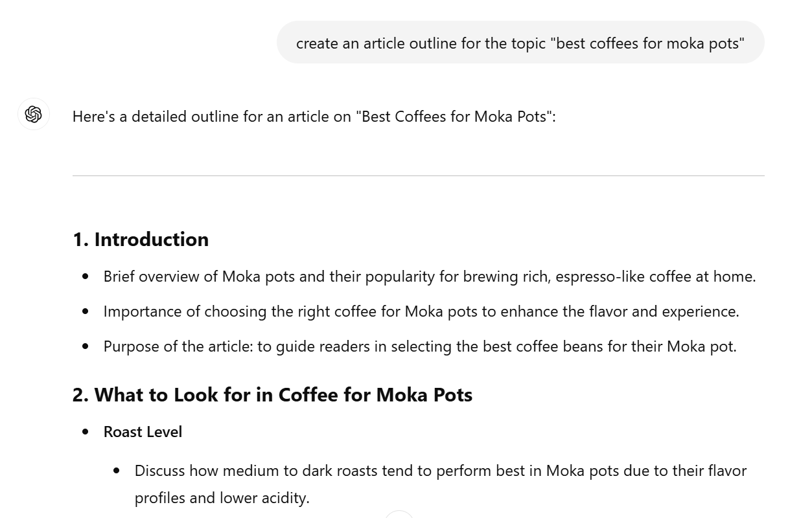Click the user prompt message bubble
This screenshot has width=812, height=518.
(x=520, y=43)
